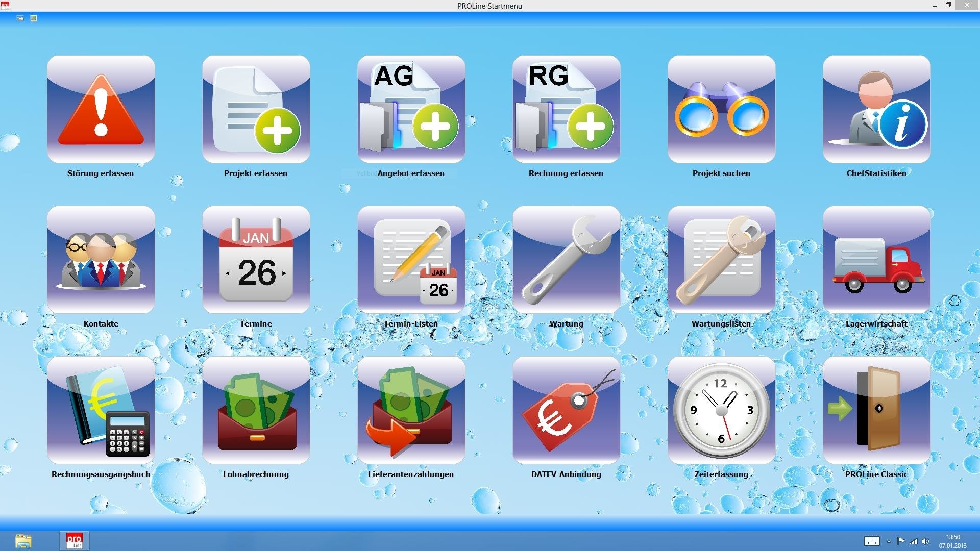Image resolution: width=980 pixels, height=551 pixels.
Task: Open the Kontakte people icon
Action: (x=101, y=260)
